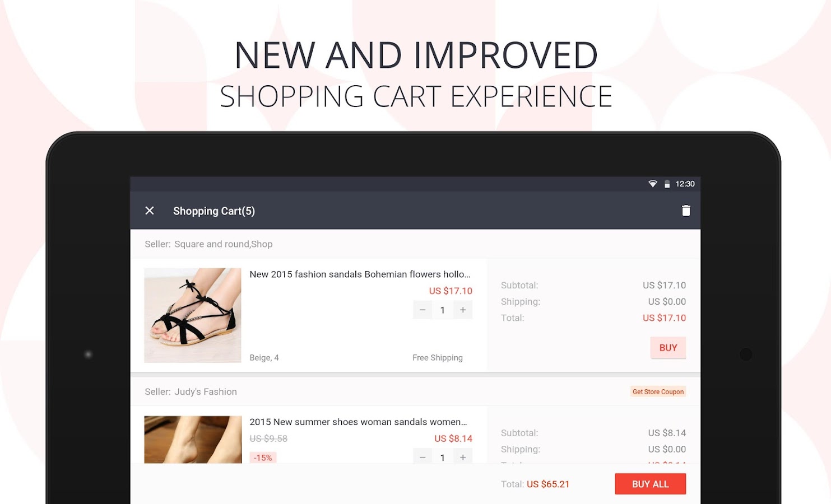The height and width of the screenshot is (504, 831).
Task: Click the BUY ALL button
Action: pos(650,484)
